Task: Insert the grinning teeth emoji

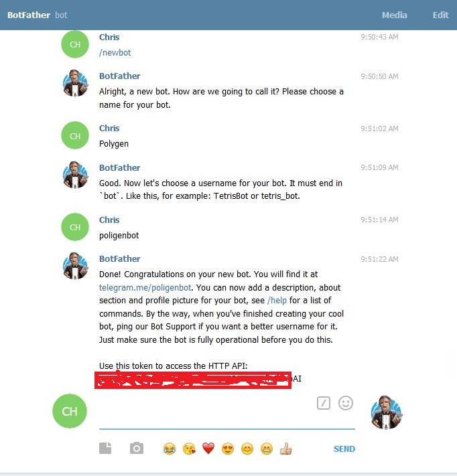Action: [267, 449]
